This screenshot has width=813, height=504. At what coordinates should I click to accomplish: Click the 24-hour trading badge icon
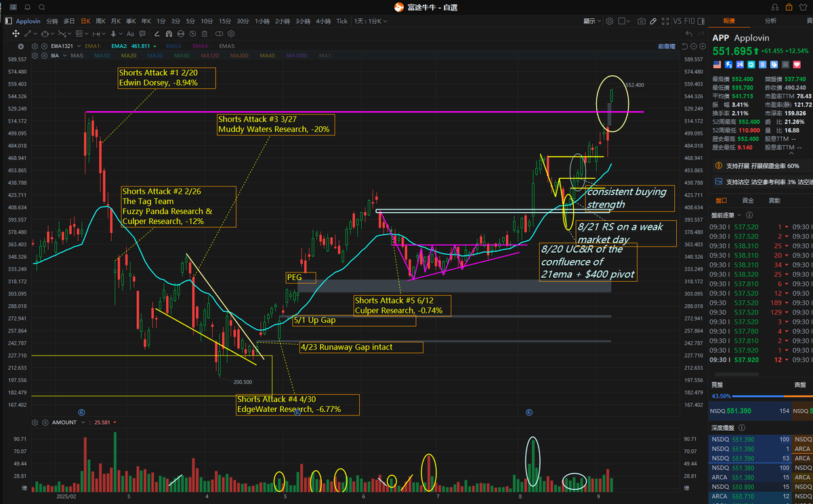coord(739,64)
